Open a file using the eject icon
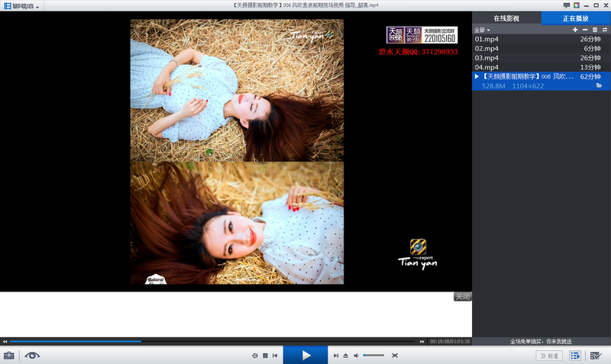611x364 pixels. tap(346, 356)
